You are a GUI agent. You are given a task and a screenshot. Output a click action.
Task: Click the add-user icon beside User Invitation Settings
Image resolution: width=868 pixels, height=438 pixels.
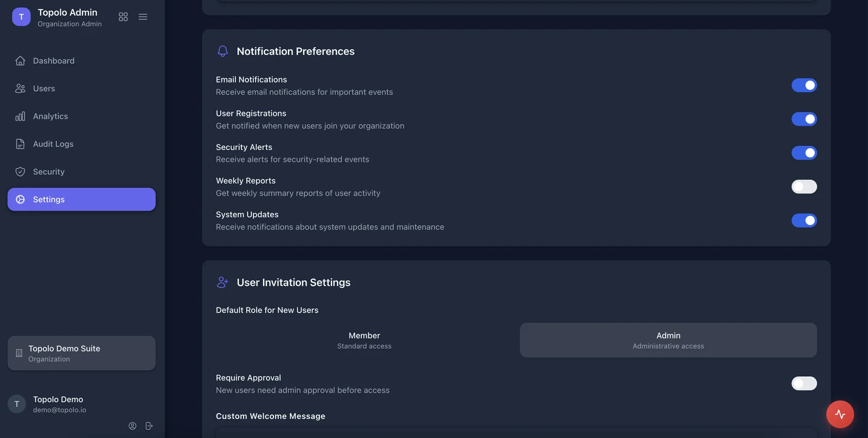click(x=222, y=282)
